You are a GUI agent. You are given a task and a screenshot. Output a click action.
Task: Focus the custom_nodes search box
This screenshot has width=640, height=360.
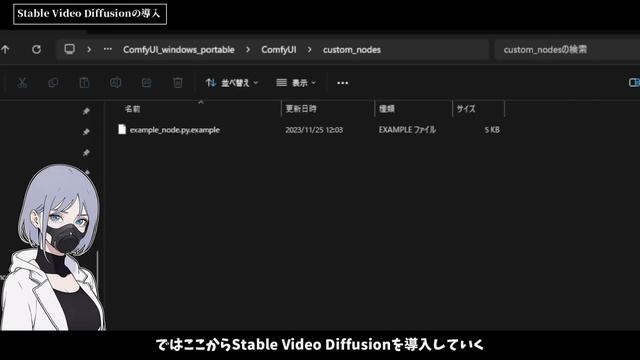pos(567,50)
